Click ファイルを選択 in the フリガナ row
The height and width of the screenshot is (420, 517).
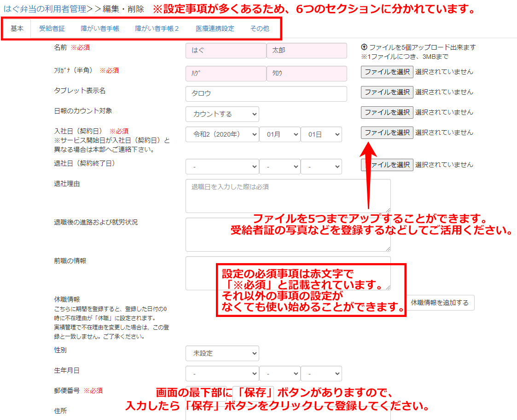coord(387,72)
